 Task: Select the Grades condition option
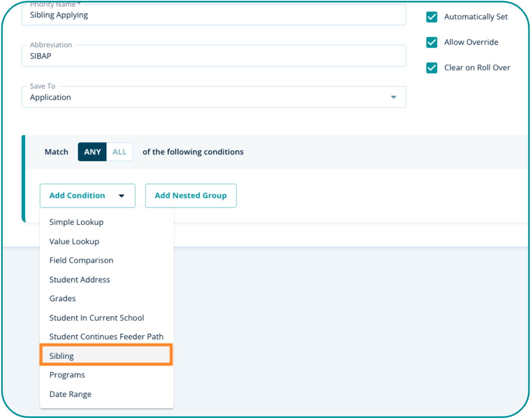[x=62, y=299]
